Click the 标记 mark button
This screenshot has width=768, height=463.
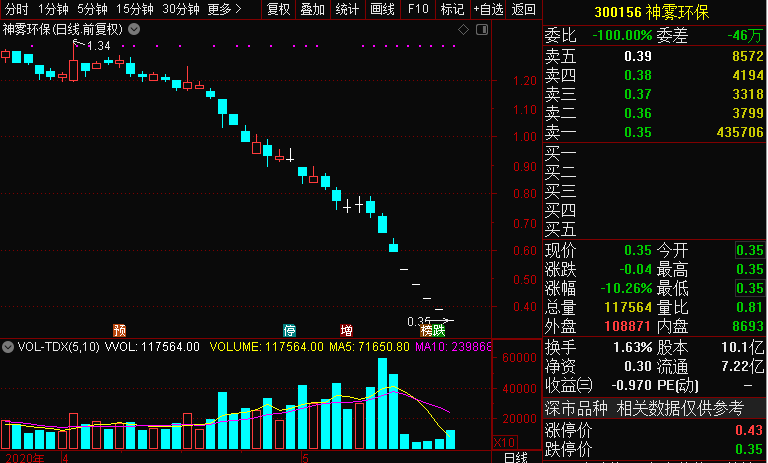pos(453,9)
